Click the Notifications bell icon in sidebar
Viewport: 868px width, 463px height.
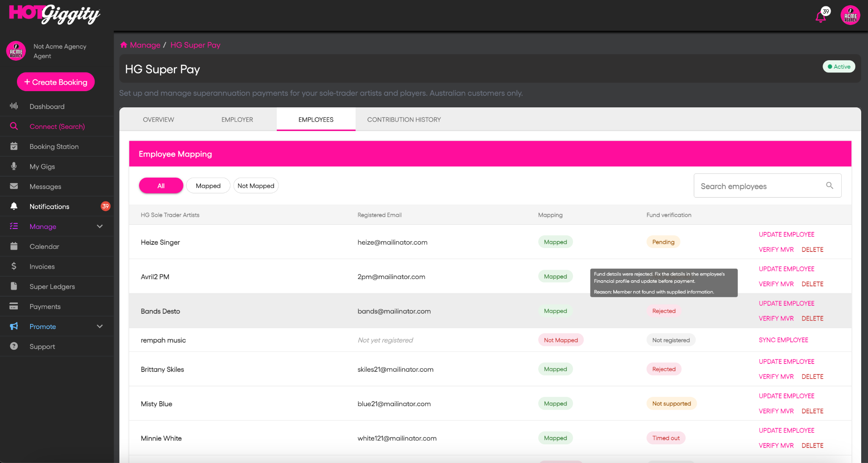coord(14,206)
